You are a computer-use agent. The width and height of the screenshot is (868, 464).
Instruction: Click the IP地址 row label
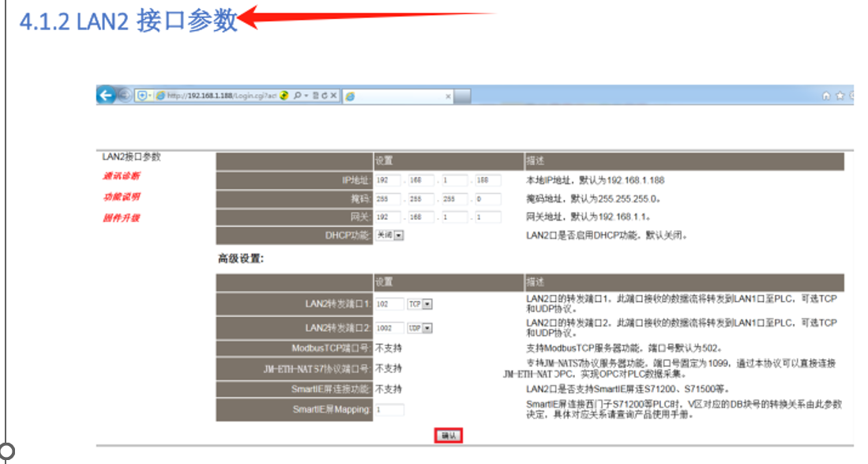coord(355,180)
